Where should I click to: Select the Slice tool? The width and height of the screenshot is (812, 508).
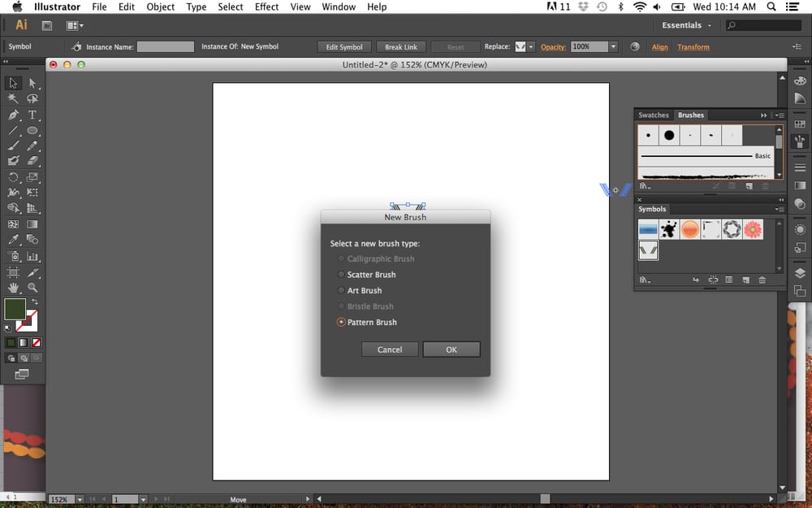click(x=32, y=272)
